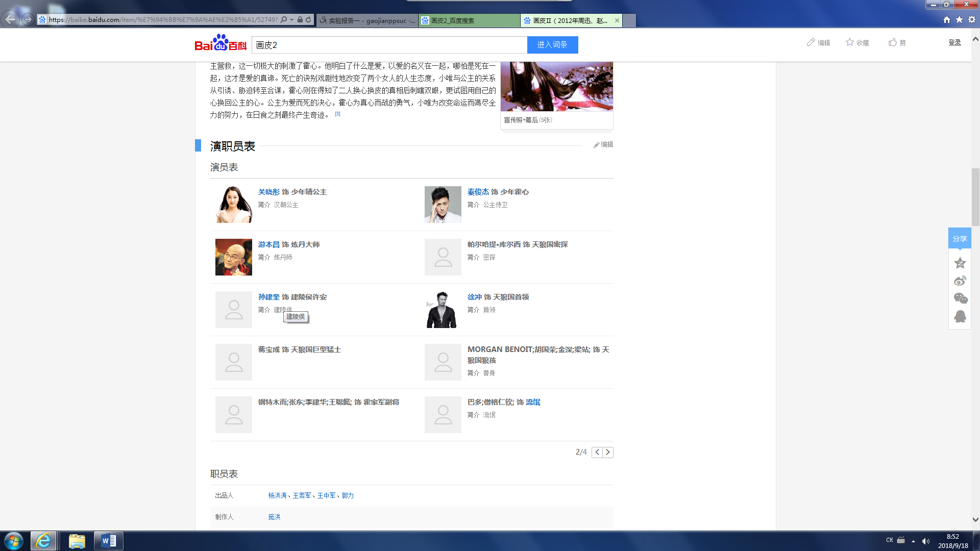Screen dimensions: 980x551
Task: Switch to the 实验报告一 tab
Action: tap(366, 20)
